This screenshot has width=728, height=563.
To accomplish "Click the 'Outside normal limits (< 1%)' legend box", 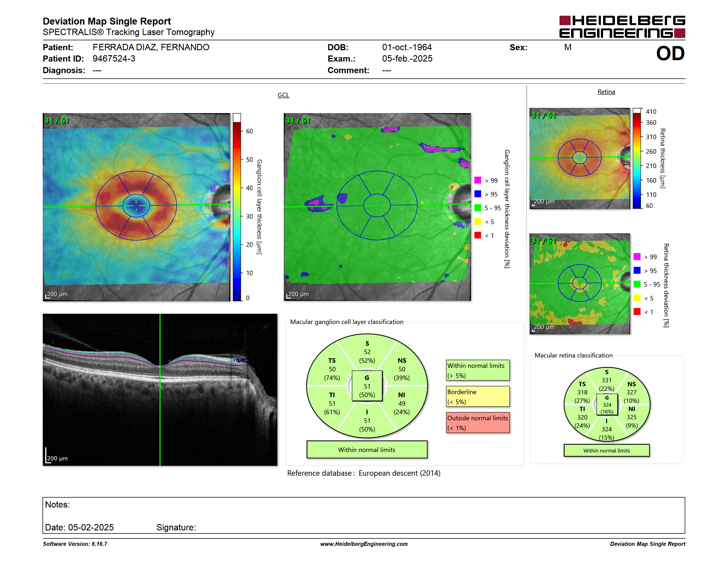I will [478, 423].
